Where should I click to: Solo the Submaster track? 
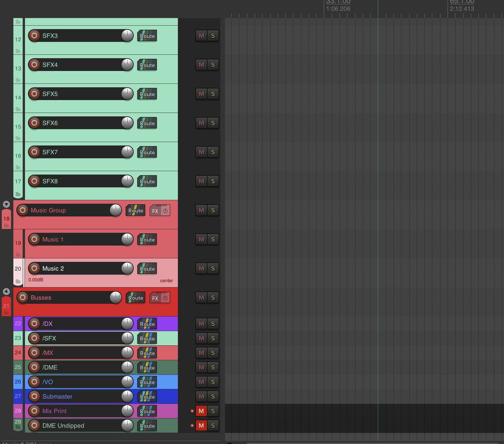pyautogui.click(x=213, y=396)
